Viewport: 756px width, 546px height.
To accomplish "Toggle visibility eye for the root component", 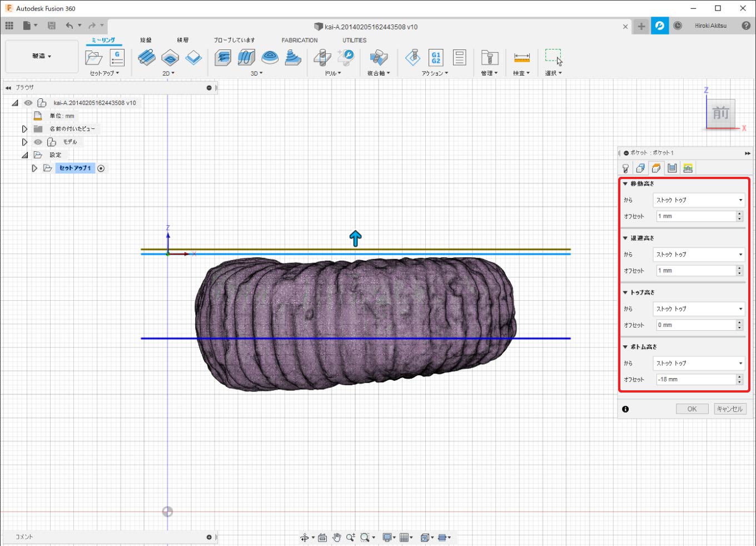I will (x=28, y=103).
